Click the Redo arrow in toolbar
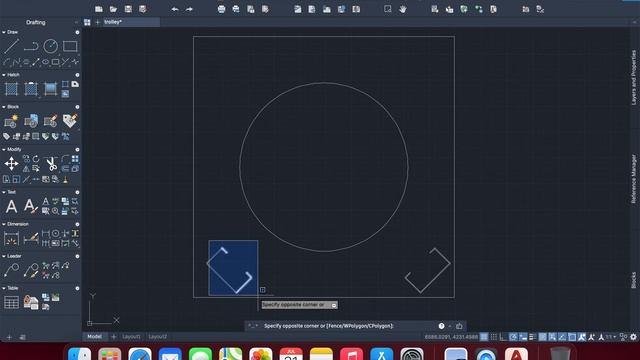 pyautogui.click(x=189, y=9)
